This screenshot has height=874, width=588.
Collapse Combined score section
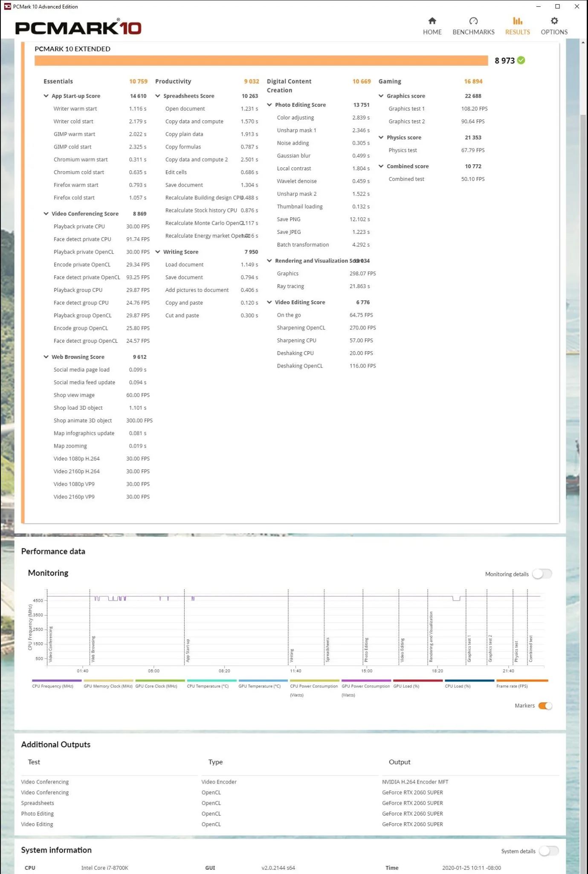(x=381, y=166)
